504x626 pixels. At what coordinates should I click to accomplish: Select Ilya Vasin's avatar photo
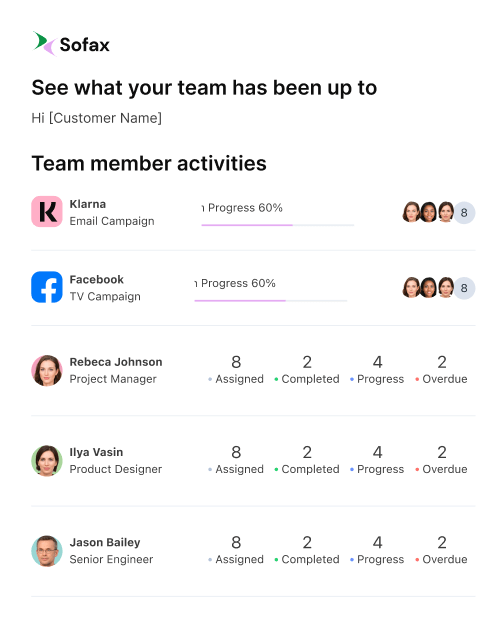coord(47,461)
